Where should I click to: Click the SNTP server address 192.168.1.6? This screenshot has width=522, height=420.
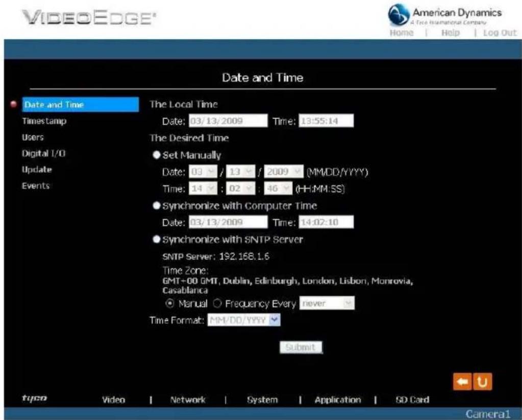(244, 256)
